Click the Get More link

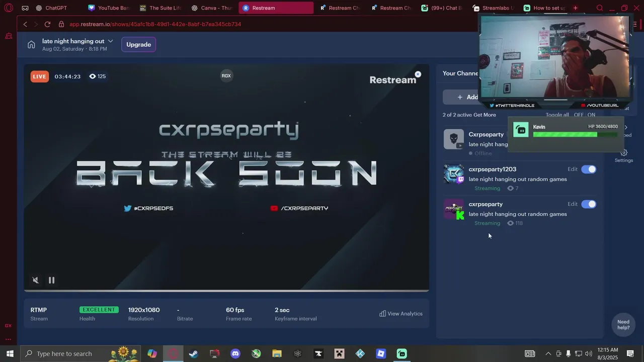click(485, 115)
